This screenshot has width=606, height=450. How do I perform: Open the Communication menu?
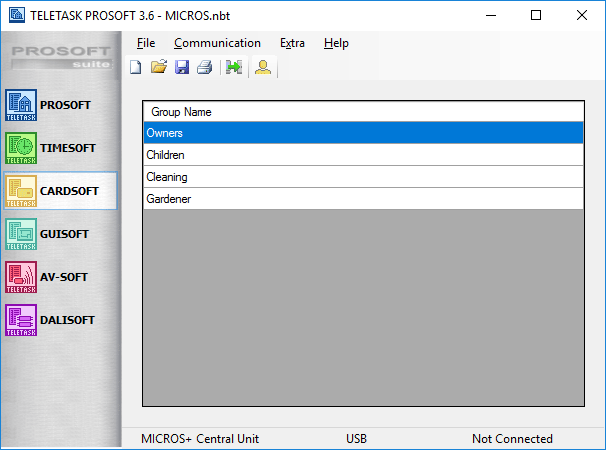[217, 43]
